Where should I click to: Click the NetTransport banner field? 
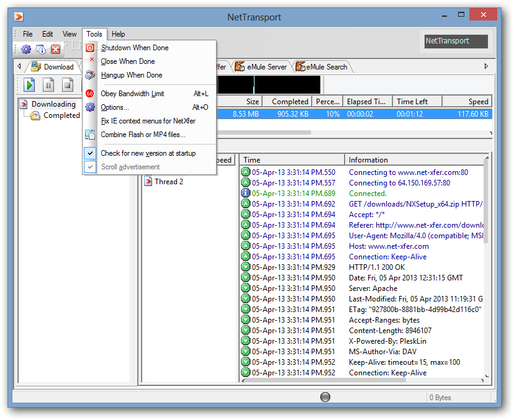point(456,42)
